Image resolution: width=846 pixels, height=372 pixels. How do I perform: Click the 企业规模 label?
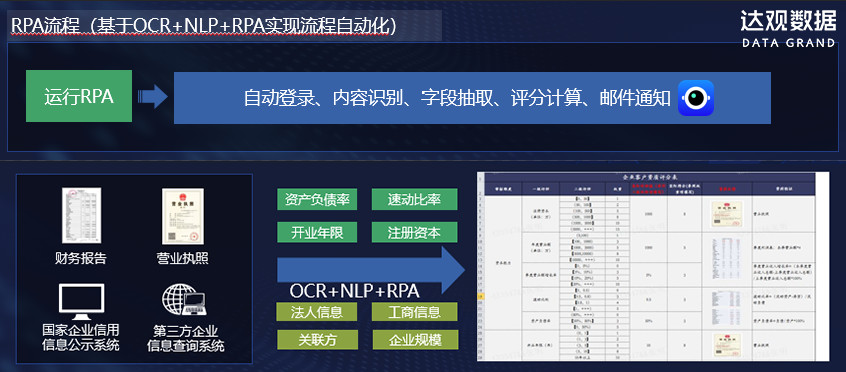(x=414, y=339)
